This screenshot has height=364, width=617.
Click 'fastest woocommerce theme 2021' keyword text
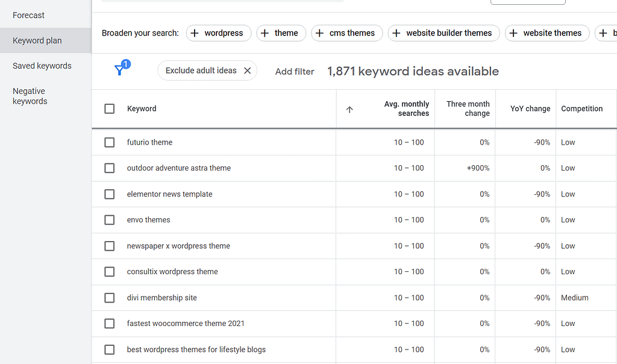point(186,324)
